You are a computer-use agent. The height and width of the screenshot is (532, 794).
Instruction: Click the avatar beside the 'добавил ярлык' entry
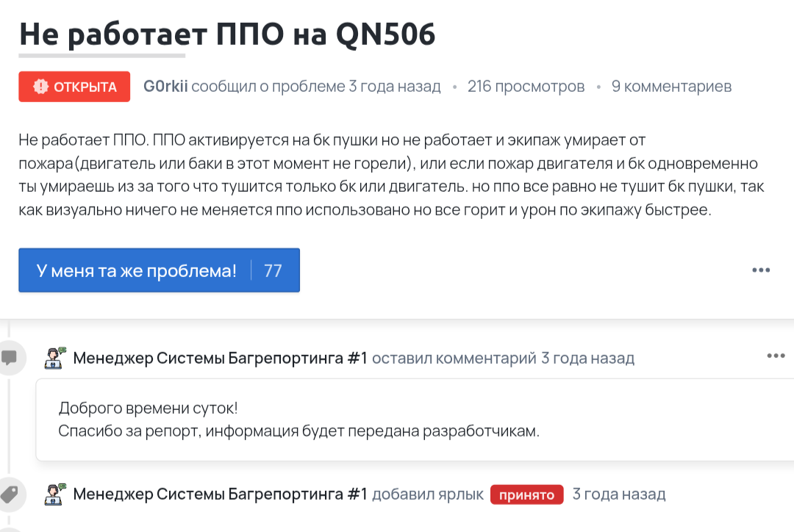pyautogui.click(x=56, y=494)
